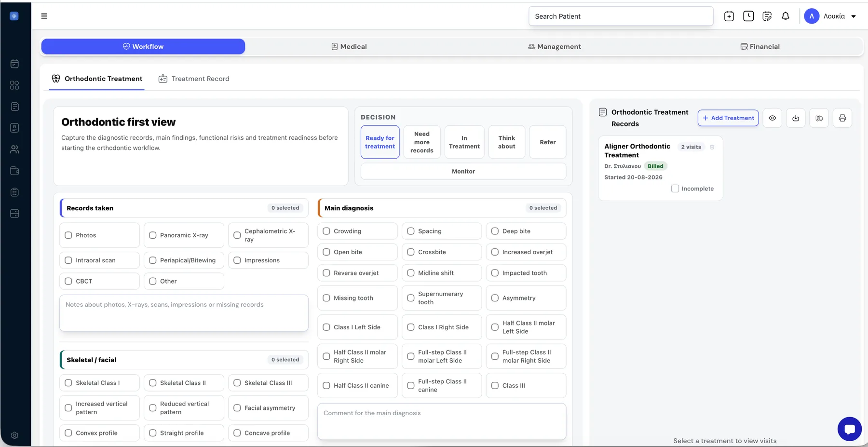Screen dimensions: 868x447
Task: Check the Photos record checkbox
Action: [68, 235]
